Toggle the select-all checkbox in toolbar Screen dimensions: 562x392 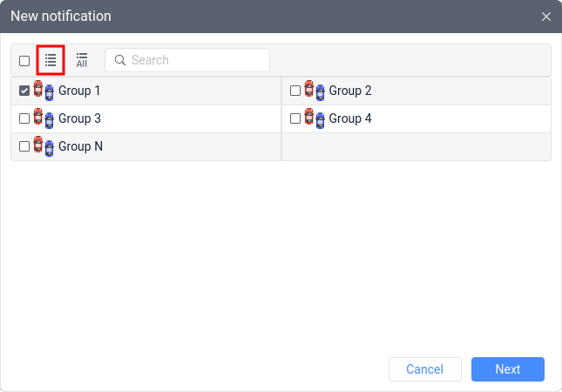click(24, 61)
